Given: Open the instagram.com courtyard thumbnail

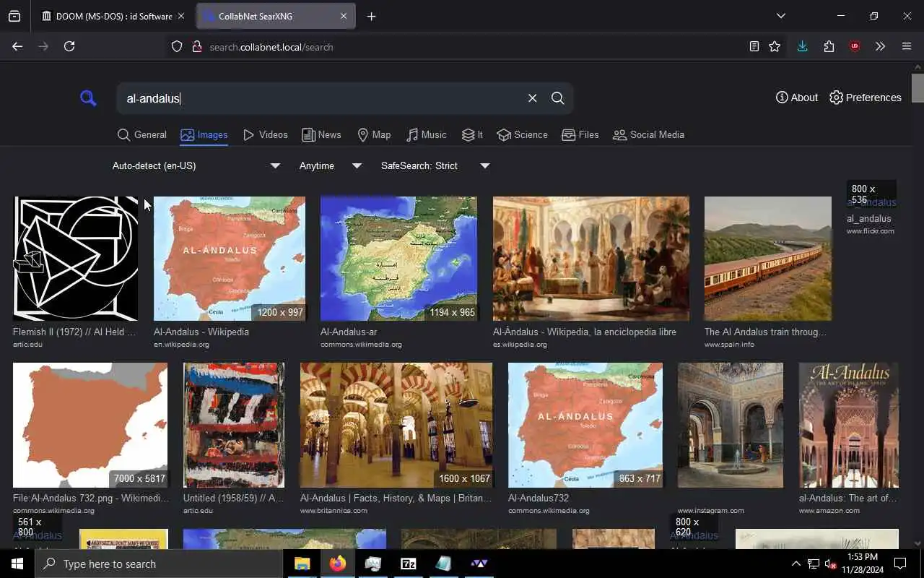Looking at the screenshot, I should click(731, 425).
